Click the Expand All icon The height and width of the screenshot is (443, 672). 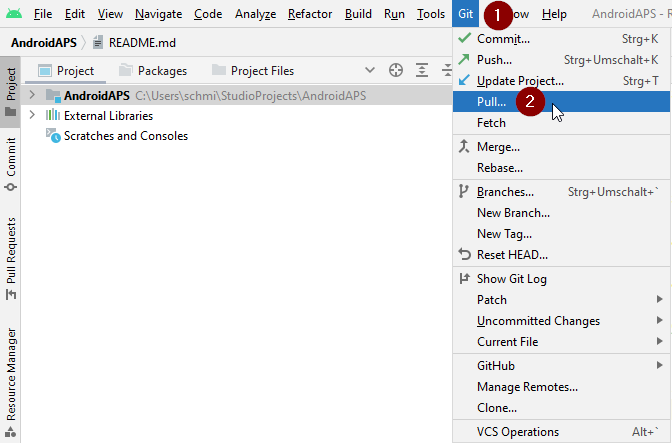(x=422, y=70)
